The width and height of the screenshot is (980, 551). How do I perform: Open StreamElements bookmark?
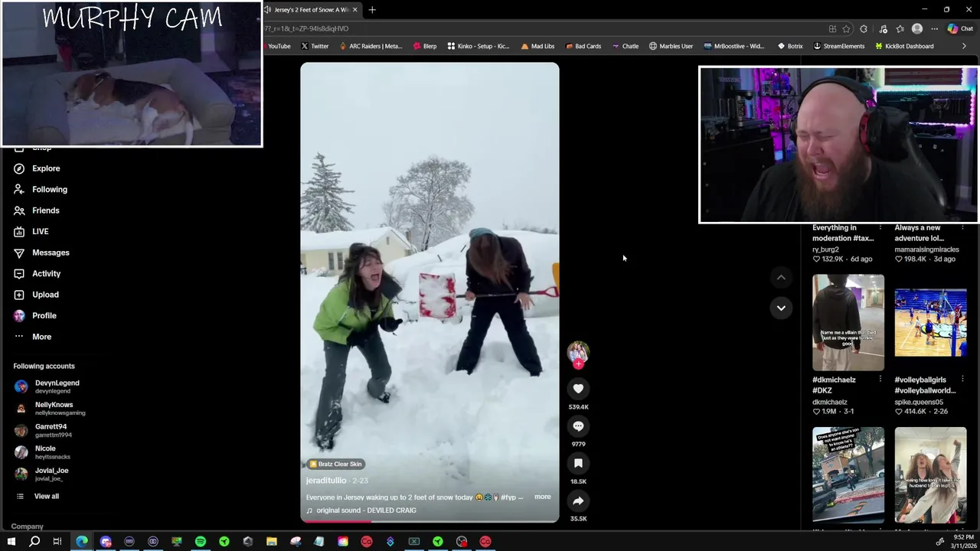[x=839, y=46]
